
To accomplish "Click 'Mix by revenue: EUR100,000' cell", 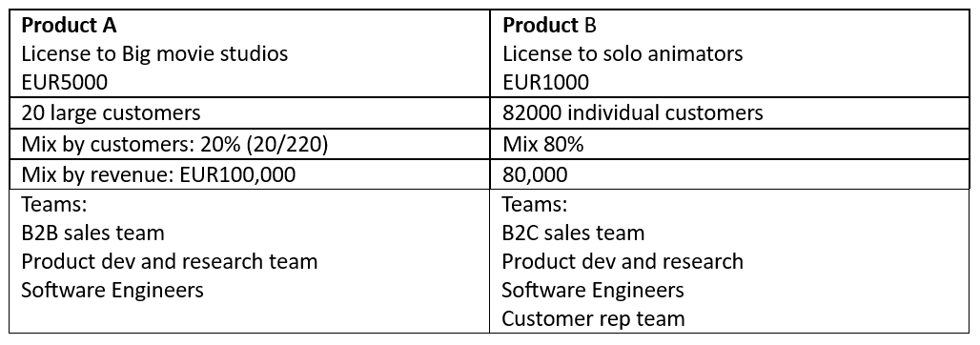I will pyautogui.click(x=250, y=173).
